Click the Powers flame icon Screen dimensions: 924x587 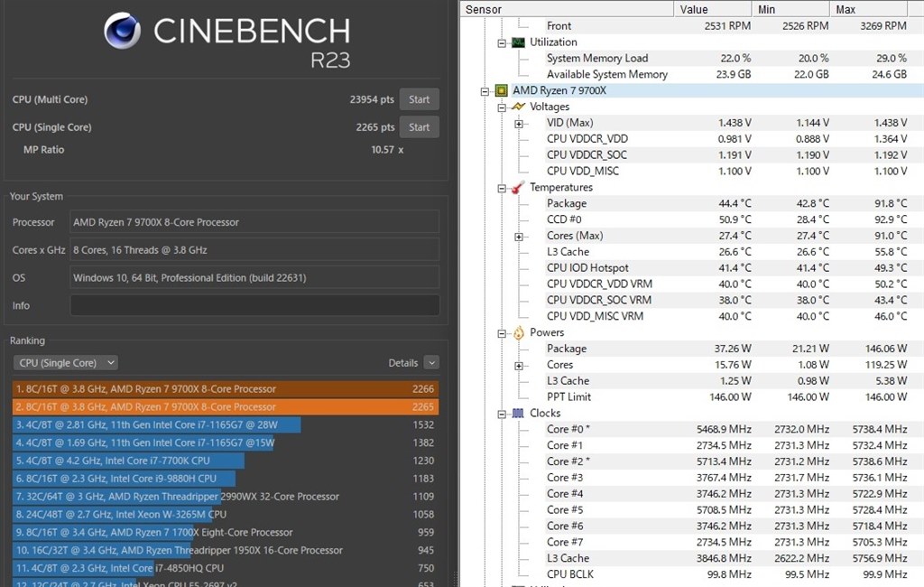518,332
